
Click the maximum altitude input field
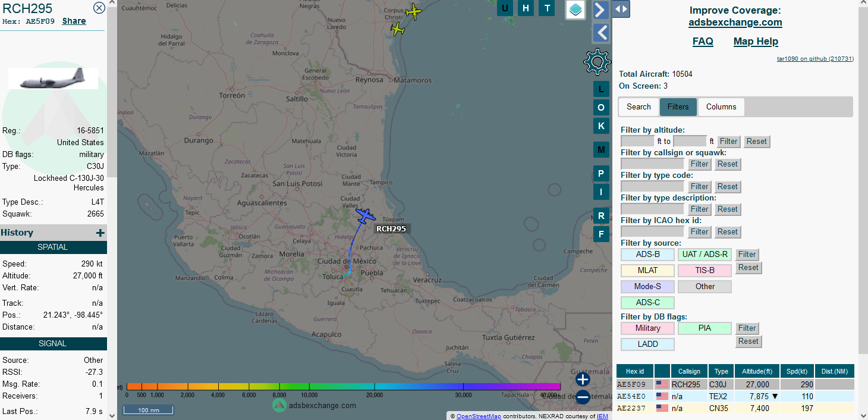tap(690, 141)
